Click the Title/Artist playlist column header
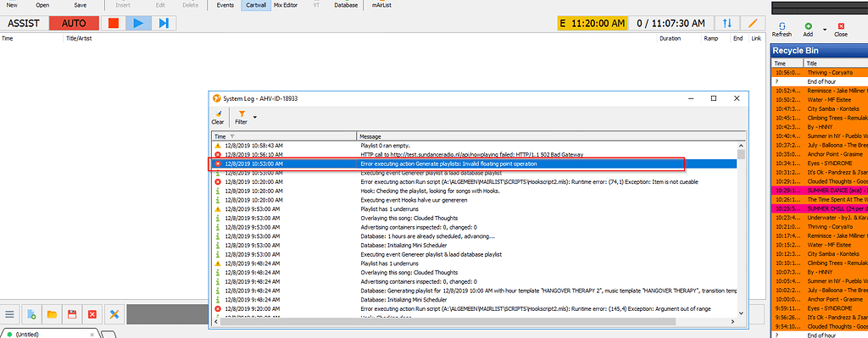868x338 pixels. pos(359,39)
